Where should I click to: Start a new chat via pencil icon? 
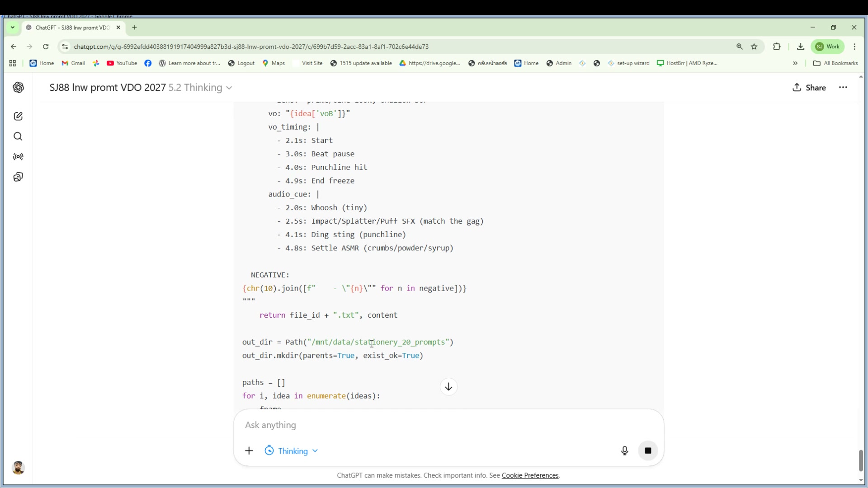click(18, 117)
